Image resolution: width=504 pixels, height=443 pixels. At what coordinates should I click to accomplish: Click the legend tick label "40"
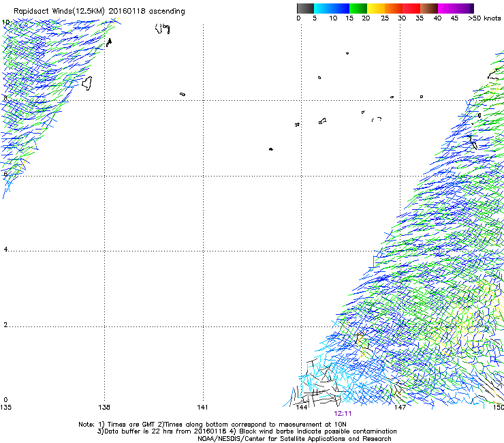(437, 18)
